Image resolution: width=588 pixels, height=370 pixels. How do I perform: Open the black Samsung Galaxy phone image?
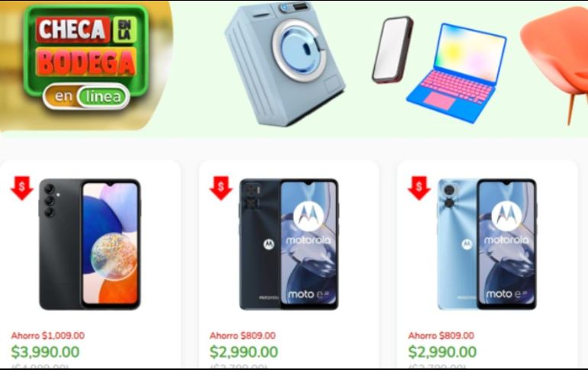90,244
